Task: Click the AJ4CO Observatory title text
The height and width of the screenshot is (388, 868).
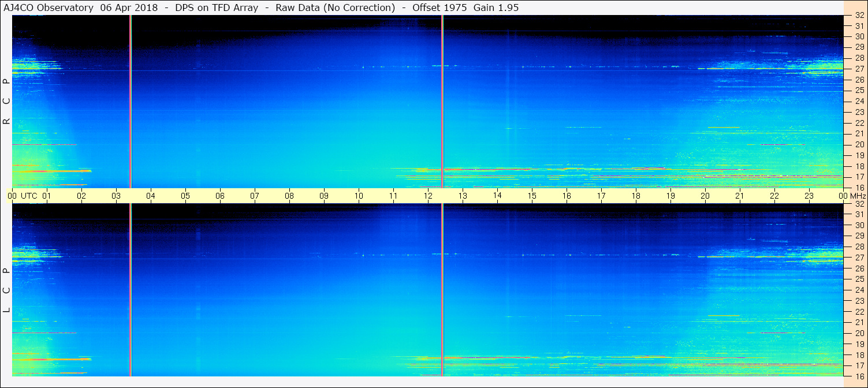Action: click(x=49, y=8)
